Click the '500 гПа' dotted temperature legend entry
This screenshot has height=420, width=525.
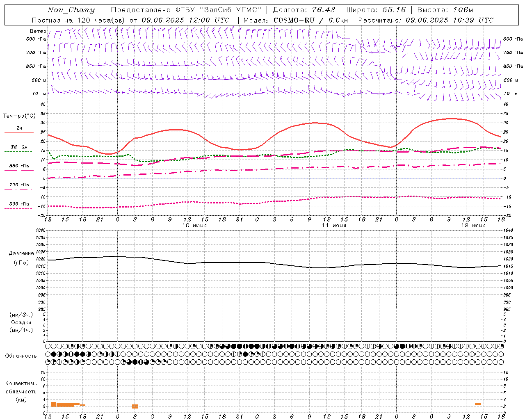click(19, 204)
